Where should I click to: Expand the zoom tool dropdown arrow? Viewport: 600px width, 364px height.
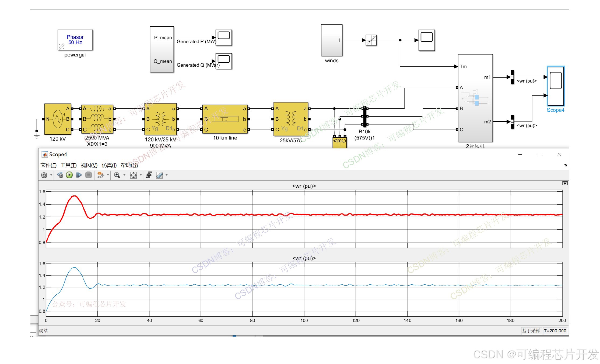point(124,175)
